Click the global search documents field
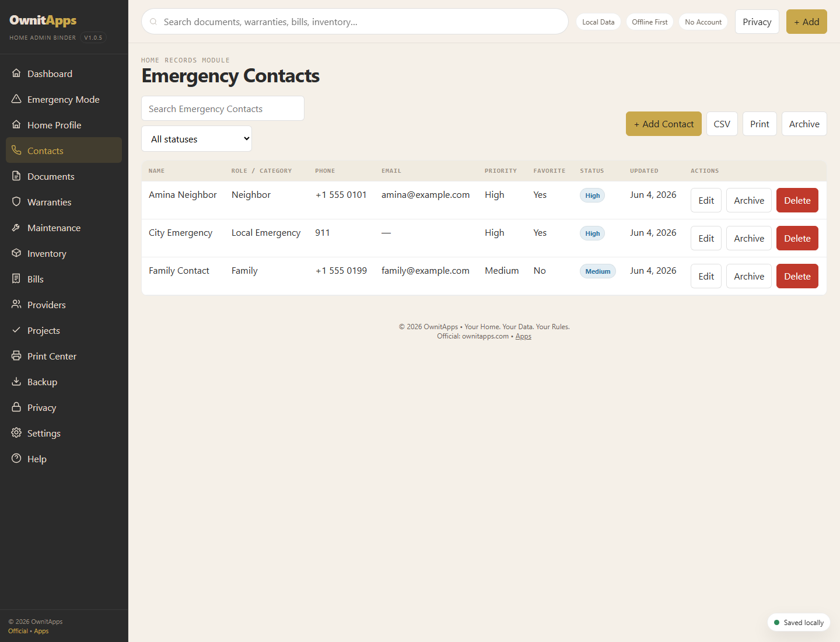The image size is (840, 642). (355, 22)
